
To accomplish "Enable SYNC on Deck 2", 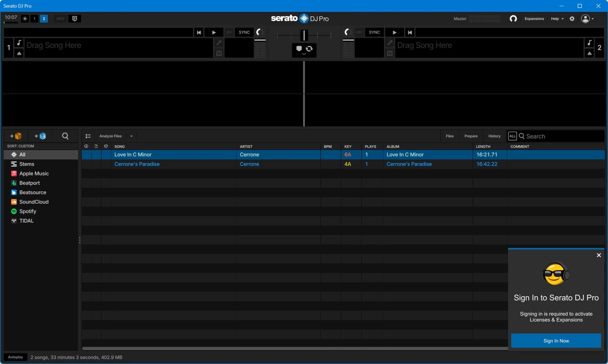I will (374, 32).
